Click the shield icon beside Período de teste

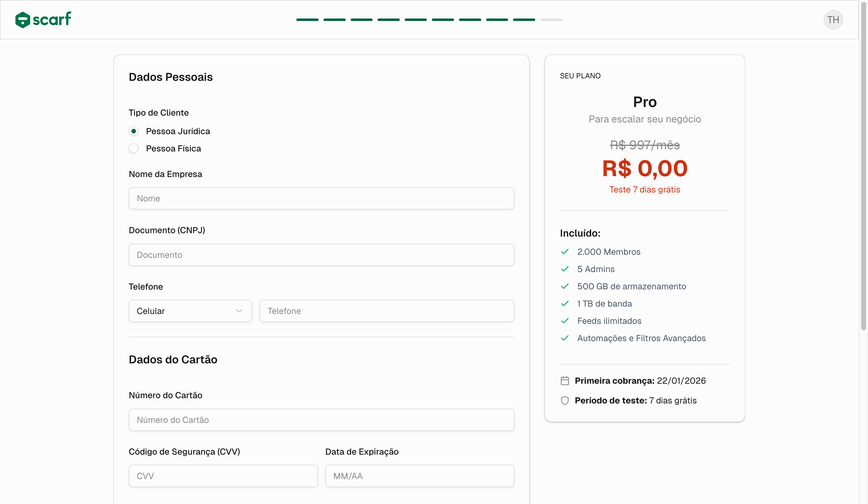(565, 400)
